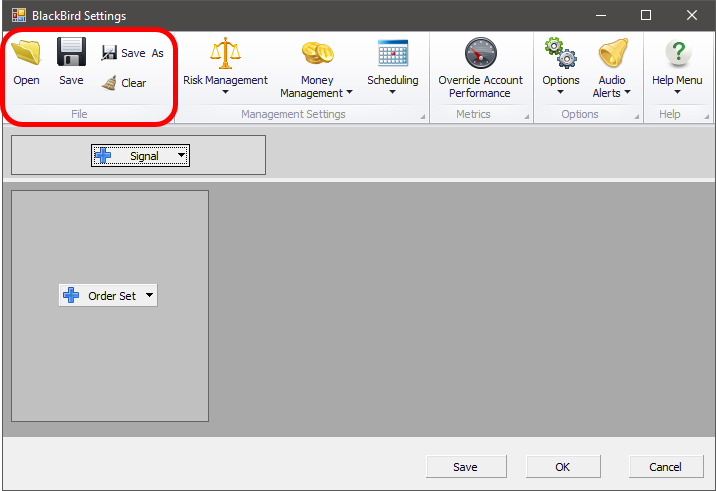Open the Signal button dropdown arrow

coord(181,155)
